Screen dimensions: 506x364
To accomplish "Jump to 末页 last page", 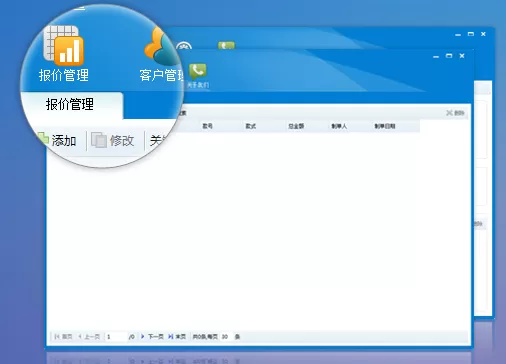I will (x=177, y=337).
